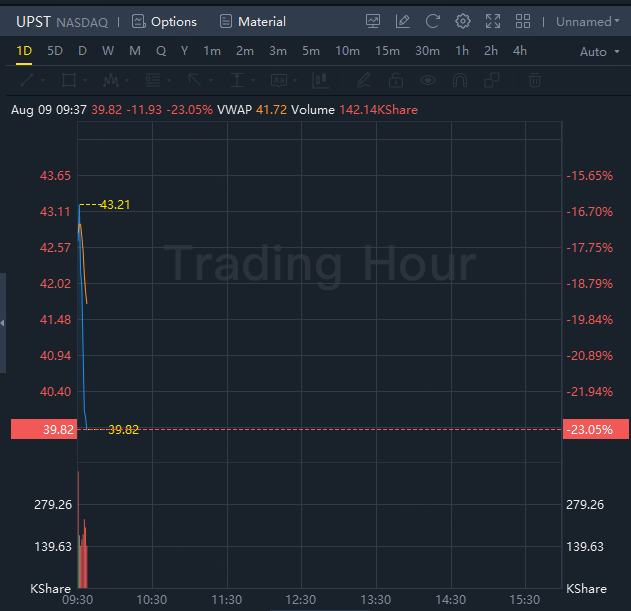Image resolution: width=631 pixels, height=611 pixels.
Task: Open the Material button
Action: coord(252,21)
